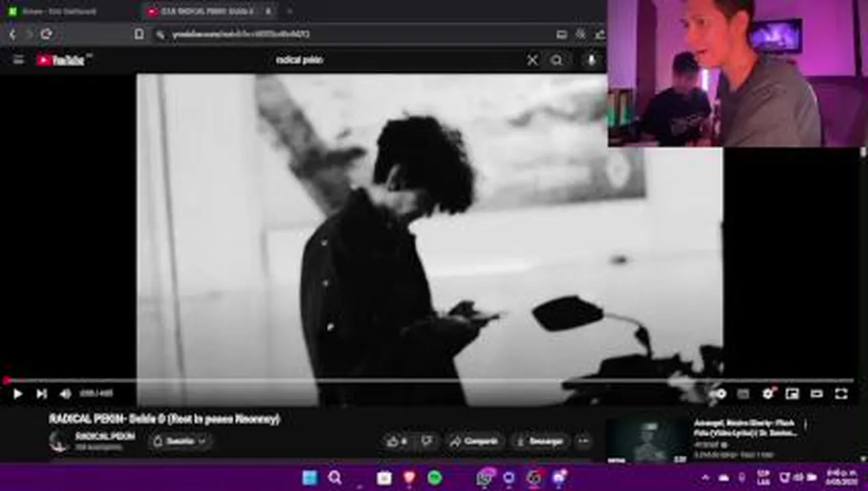868x491 pixels.
Task: Click the RADICAL PEION channel avatar
Action: [59, 441]
